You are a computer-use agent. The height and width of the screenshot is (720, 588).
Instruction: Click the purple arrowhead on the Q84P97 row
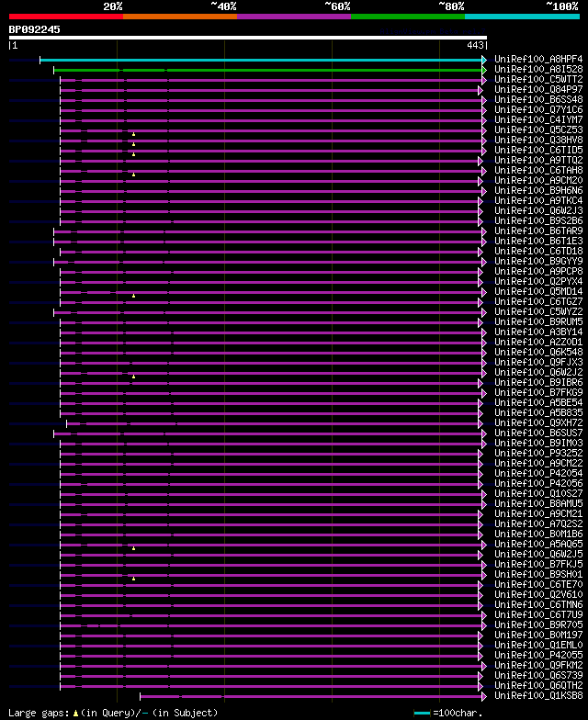[481, 90]
